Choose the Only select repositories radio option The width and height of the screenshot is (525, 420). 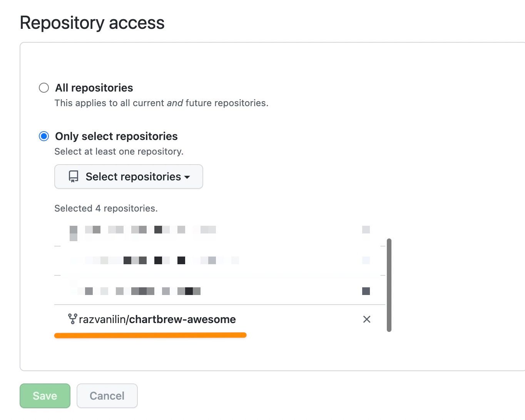[x=44, y=136]
